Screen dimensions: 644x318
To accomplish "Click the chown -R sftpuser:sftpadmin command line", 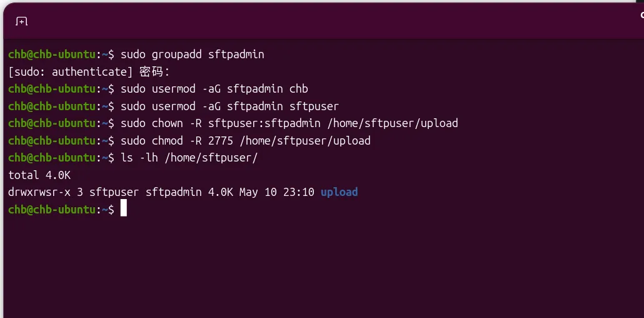I will click(x=289, y=123).
